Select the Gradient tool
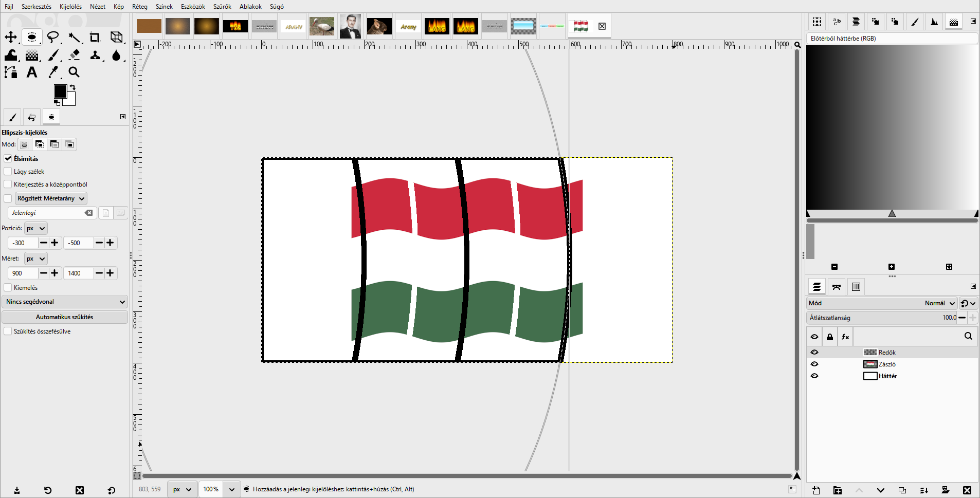980x498 pixels. pos(32,55)
